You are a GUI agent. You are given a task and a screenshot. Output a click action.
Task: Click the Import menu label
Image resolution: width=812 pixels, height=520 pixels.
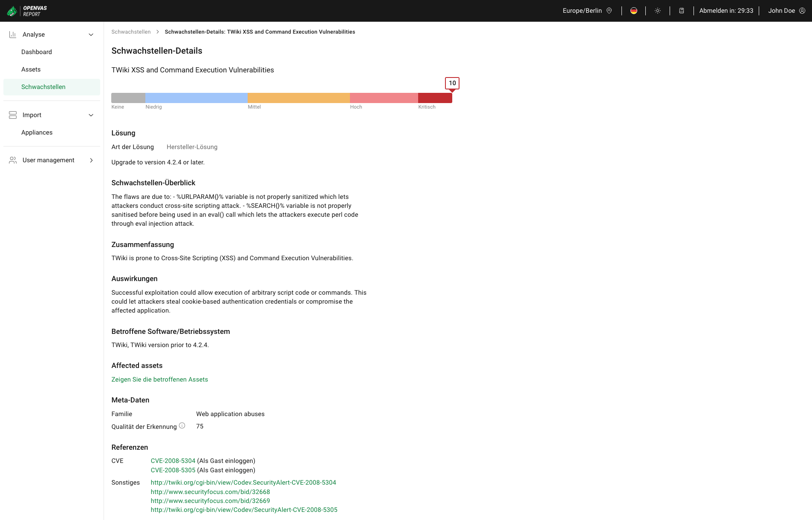coord(32,115)
